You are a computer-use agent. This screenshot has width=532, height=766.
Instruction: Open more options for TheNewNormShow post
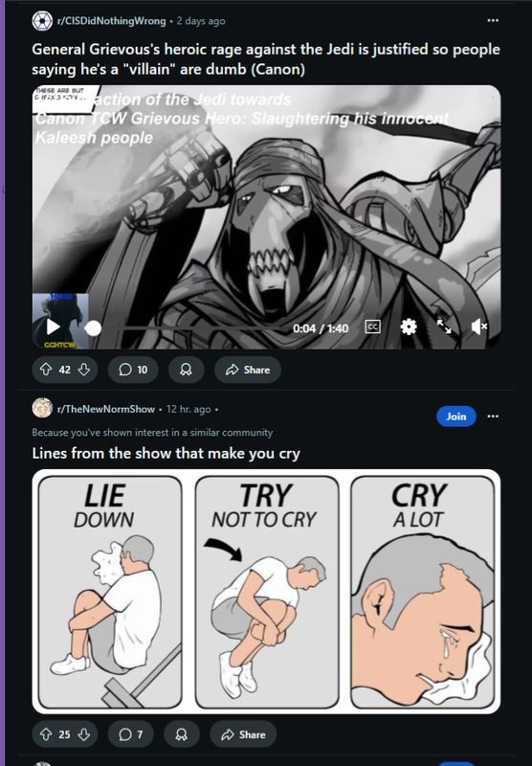(x=493, y=417)
